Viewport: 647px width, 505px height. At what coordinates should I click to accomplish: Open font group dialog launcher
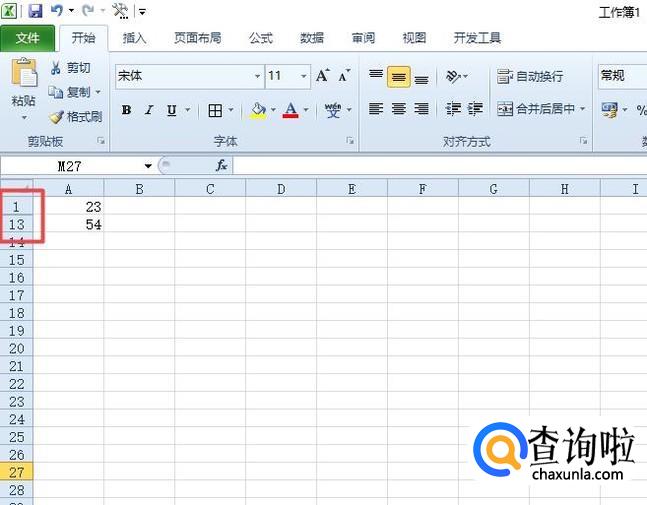(x=350, y=141)
